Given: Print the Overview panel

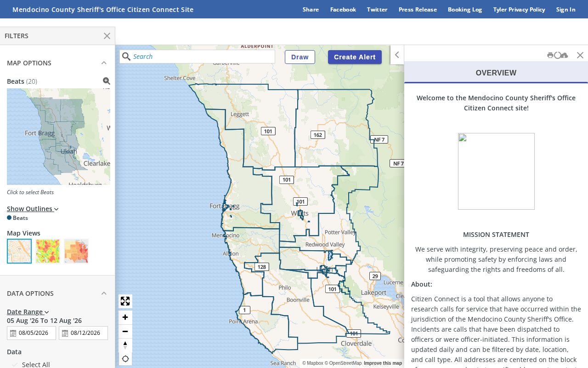Looking at the screenshot, I should pyautogui.click(x=550, y=55).
